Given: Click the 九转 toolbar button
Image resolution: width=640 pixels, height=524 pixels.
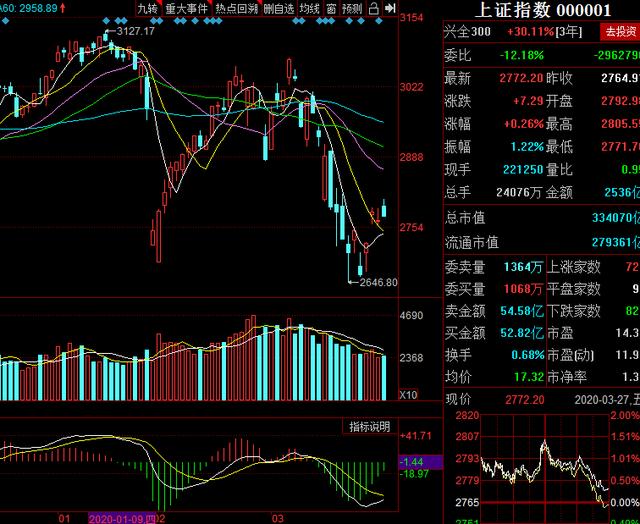Looking at the screenshot, I should pyautogui.click(x=148, y=8).
